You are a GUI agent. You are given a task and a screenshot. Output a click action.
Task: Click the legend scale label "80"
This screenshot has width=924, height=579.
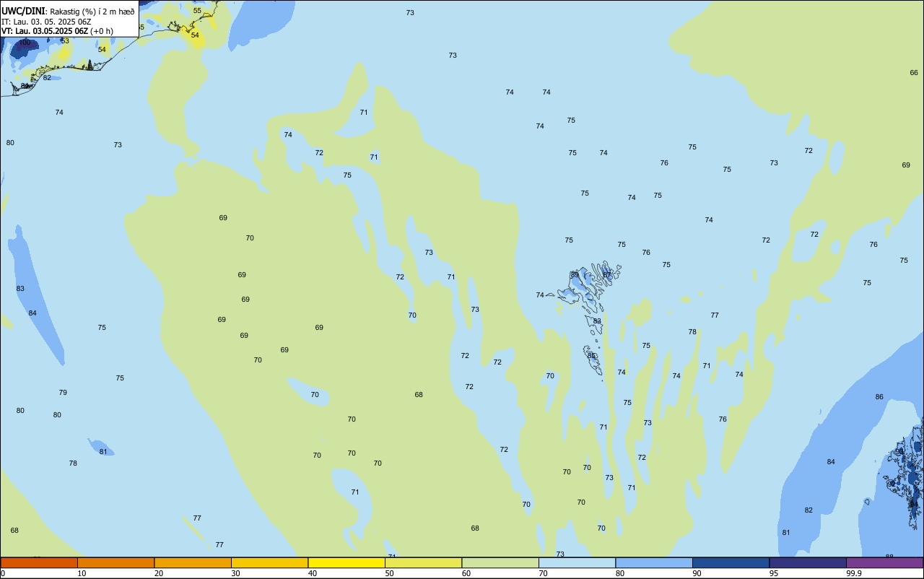point(620,573)
